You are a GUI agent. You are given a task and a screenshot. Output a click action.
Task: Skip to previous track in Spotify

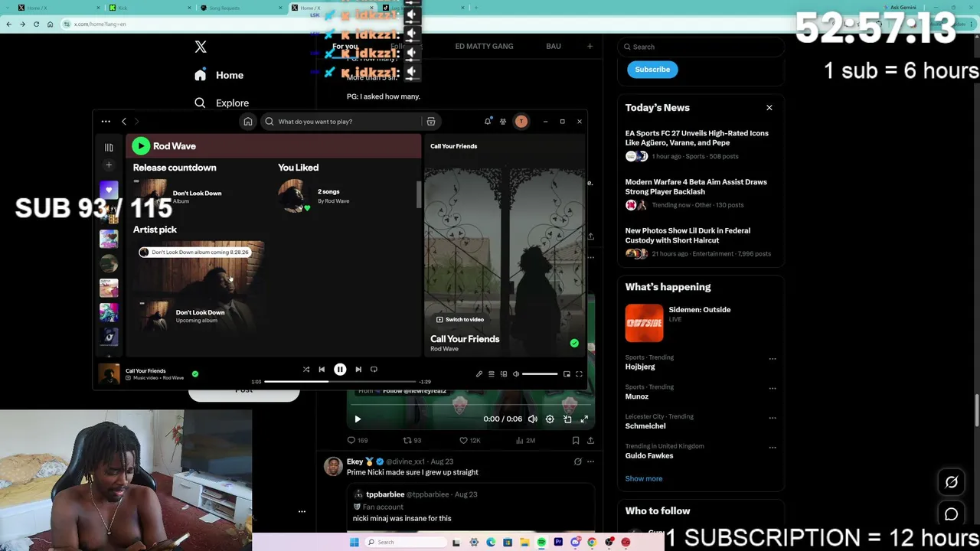pos(322,370)
